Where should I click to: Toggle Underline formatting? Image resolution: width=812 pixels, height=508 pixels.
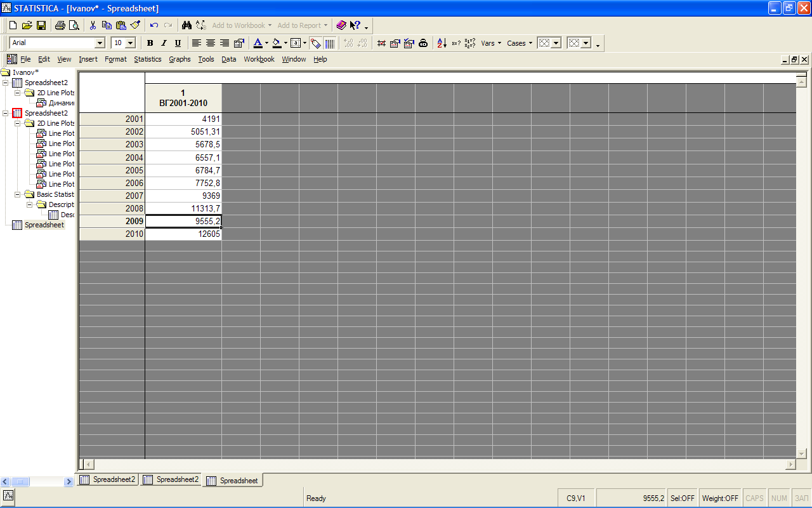(x=178, y=43)
